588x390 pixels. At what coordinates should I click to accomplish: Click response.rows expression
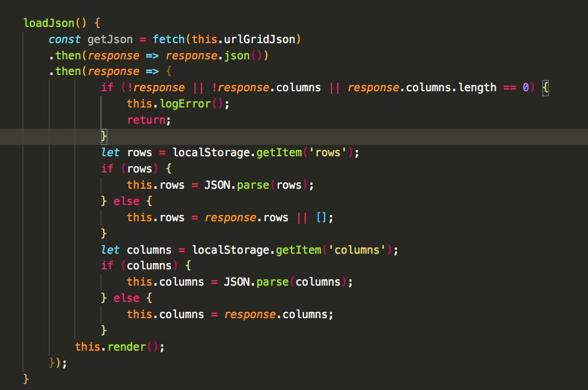(247, 217)
